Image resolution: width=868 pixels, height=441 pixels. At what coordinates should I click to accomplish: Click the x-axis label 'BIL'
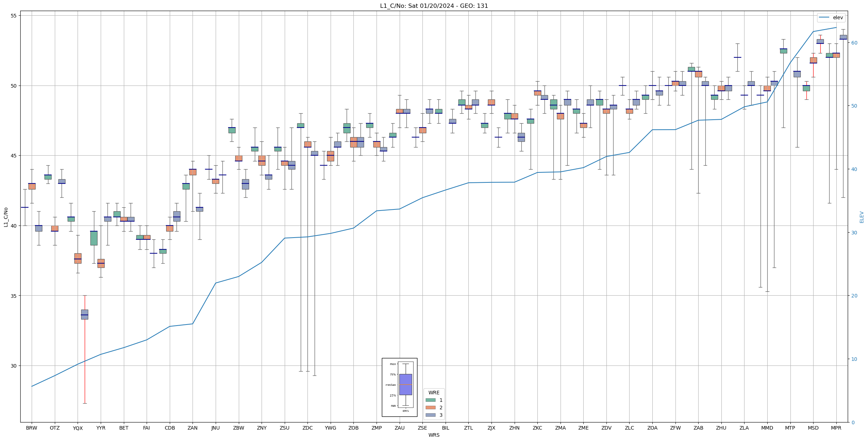446,428
